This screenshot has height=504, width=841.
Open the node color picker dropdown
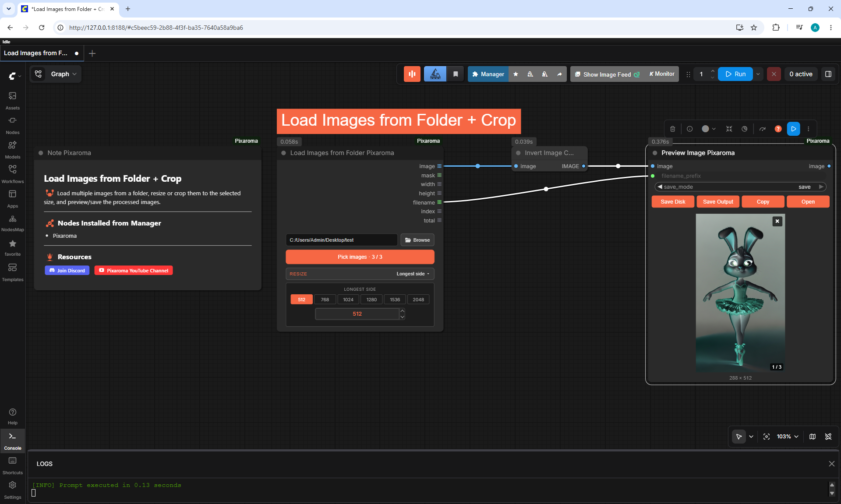pyautogui.click(x=709, y=129)
